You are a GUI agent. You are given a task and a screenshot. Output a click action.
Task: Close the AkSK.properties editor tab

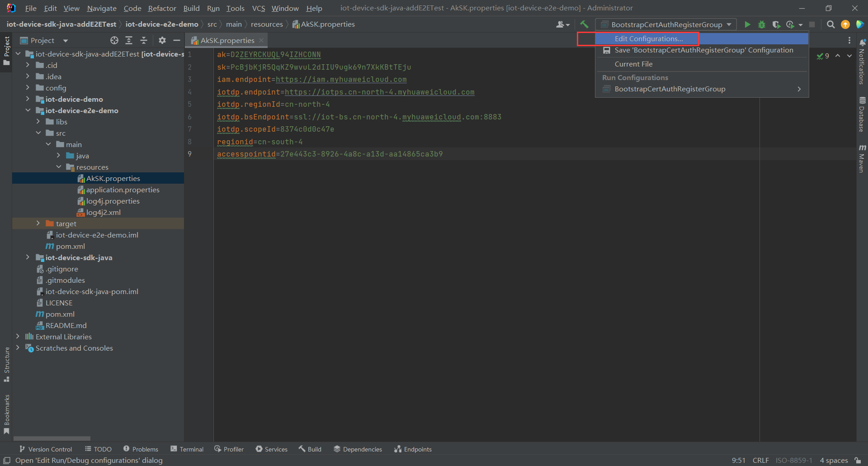point(261,40)
